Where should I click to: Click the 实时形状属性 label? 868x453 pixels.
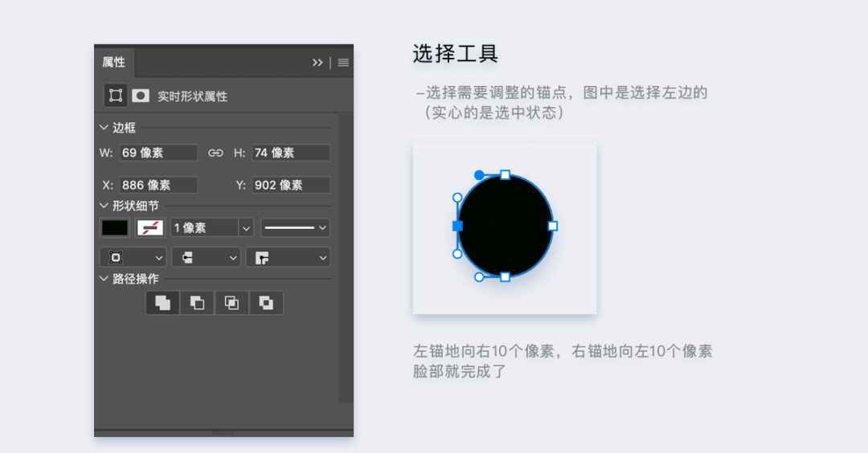(193, 96)
